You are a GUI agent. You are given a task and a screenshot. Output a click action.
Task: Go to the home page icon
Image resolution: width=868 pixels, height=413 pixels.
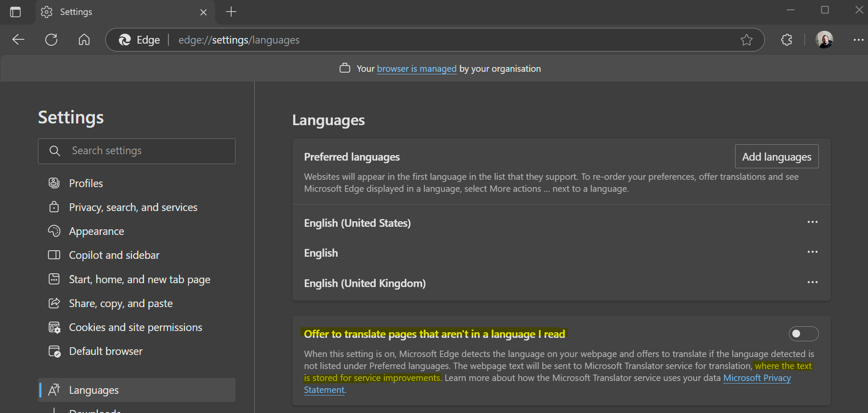(x=84, y=40)
